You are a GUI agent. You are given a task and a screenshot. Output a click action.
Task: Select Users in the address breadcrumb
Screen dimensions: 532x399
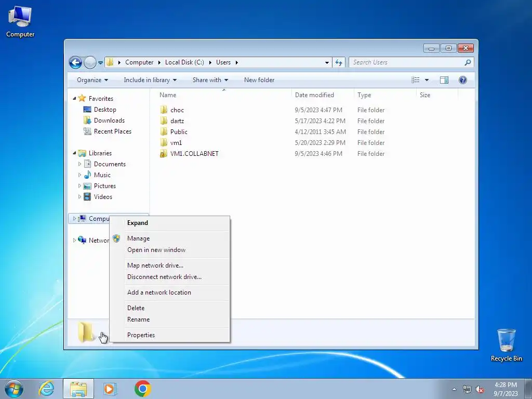pos(223,62)
